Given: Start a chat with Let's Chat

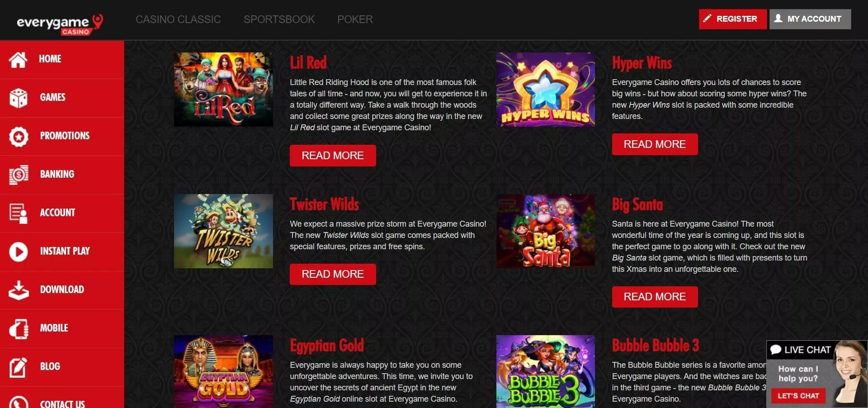Looking at the screenshot, I should [798, 396].
